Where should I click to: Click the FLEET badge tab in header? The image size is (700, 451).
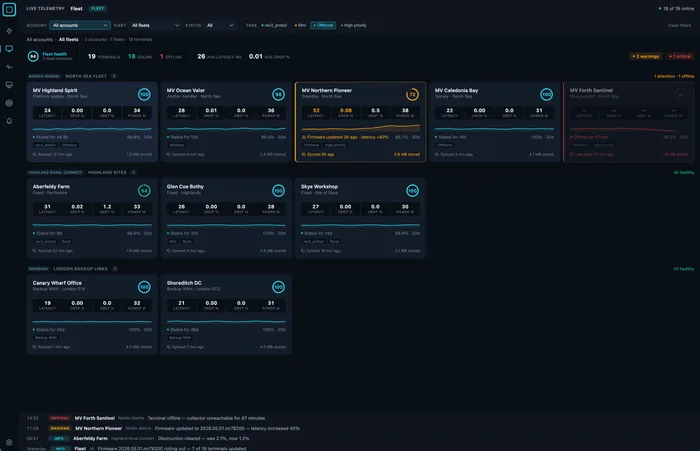coord(97,8)
